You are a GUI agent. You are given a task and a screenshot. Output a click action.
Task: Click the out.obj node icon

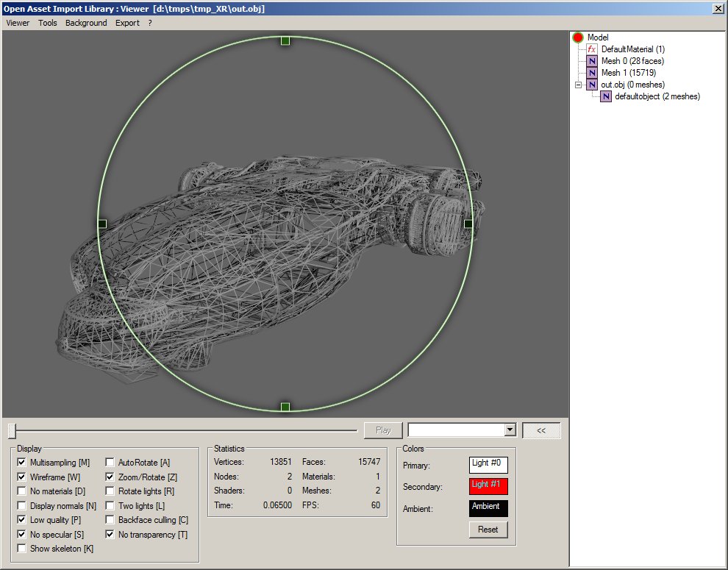click(x=592, y=85)
